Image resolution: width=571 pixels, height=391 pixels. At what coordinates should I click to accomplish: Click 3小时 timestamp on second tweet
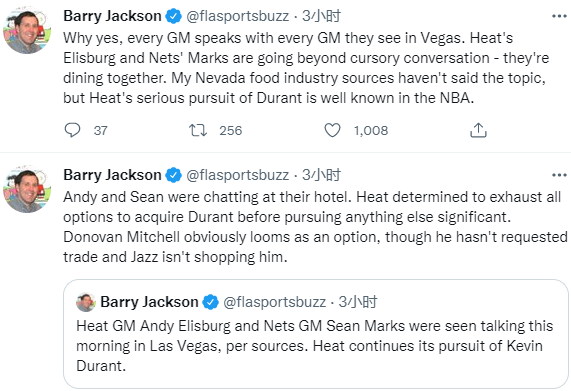(x=321, y=175)
